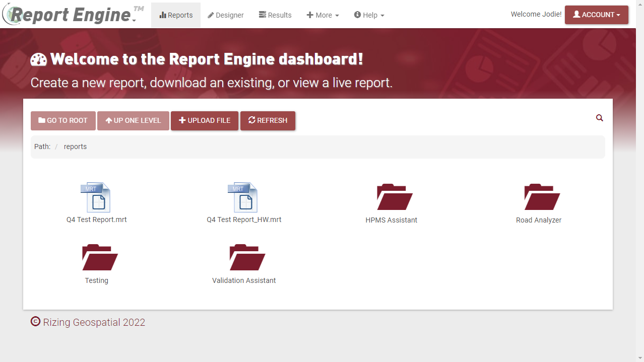The height and width of the screenshot is (362, 644).
Task: Click the Welcome Jodie! greeting text
Action: [536, 14]
